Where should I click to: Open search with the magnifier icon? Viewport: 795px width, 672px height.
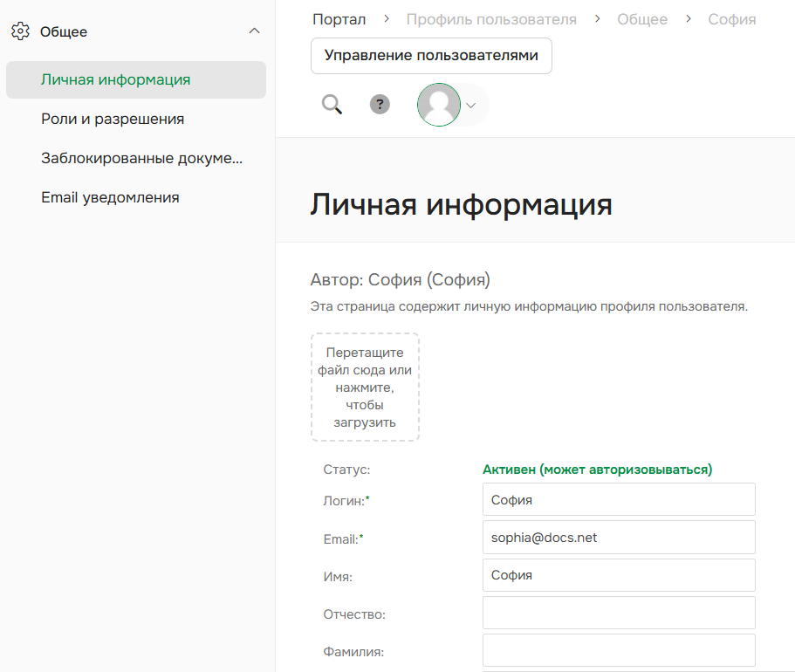point(332,104)
